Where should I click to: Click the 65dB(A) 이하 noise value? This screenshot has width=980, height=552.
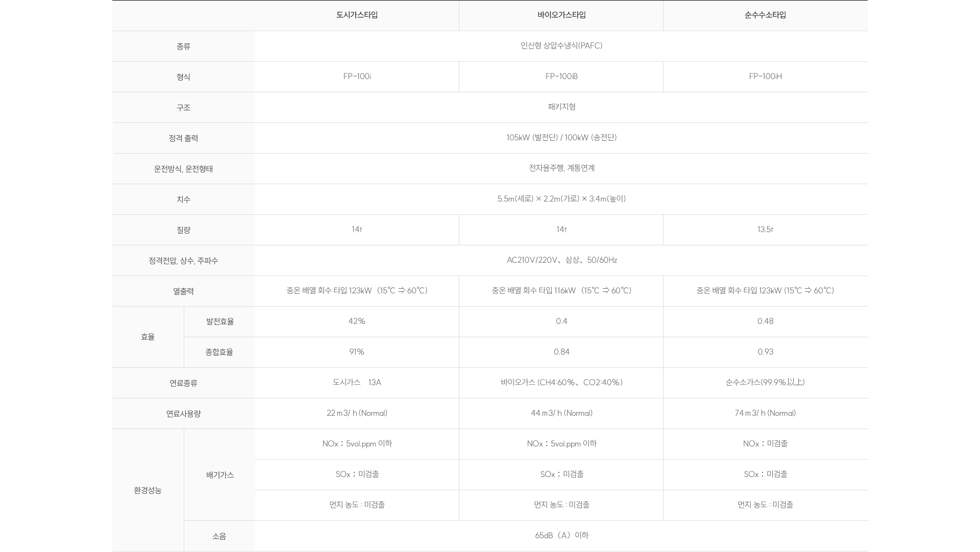[561, 536]
